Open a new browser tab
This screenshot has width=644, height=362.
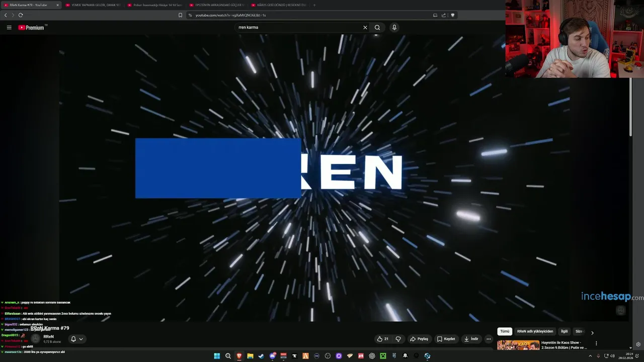click(314, 5)
